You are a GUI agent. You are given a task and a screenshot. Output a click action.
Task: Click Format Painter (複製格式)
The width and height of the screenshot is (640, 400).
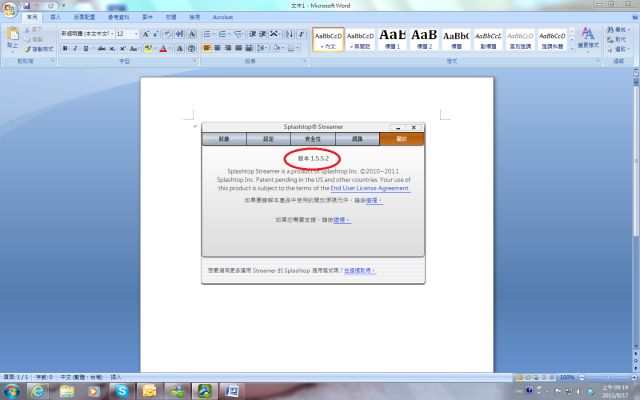coord(38,49)
